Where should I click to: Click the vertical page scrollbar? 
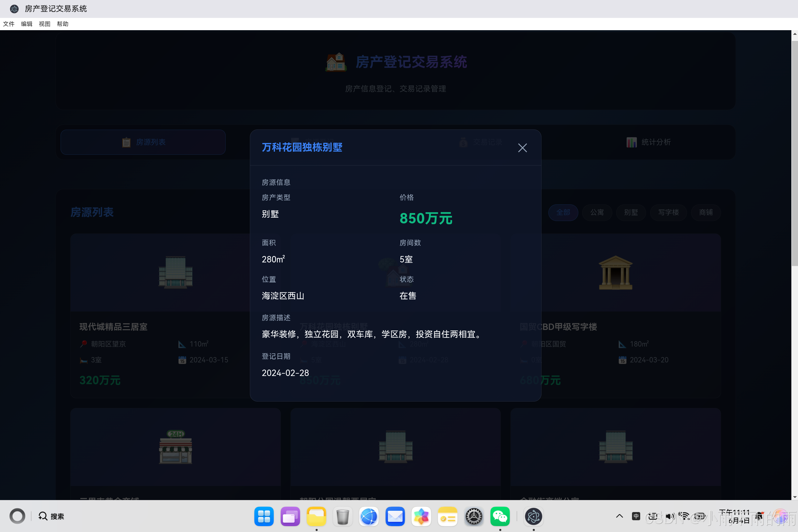point(795,153)
